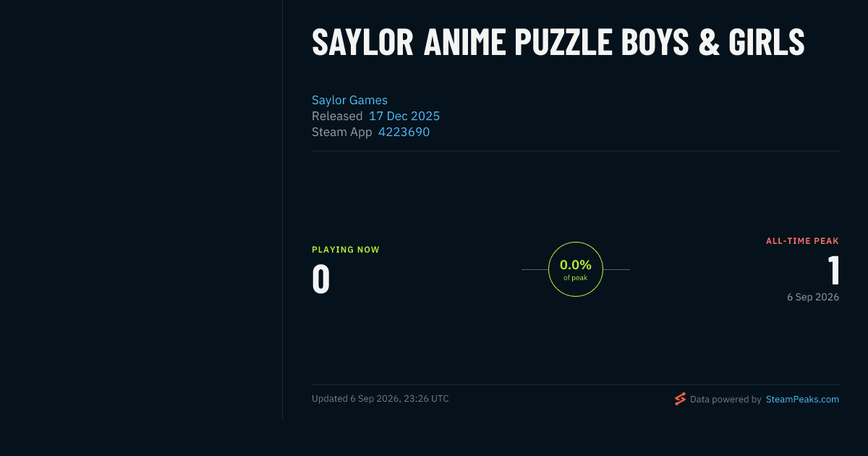This screenshot has height=456, width=868.
Task: Open Steam App ID 4223690 link
Action: 404,132
